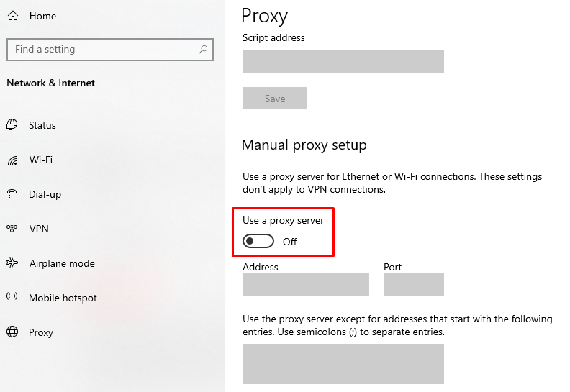Click the Wi-Fi signal icon

click(x=12, y=160)
